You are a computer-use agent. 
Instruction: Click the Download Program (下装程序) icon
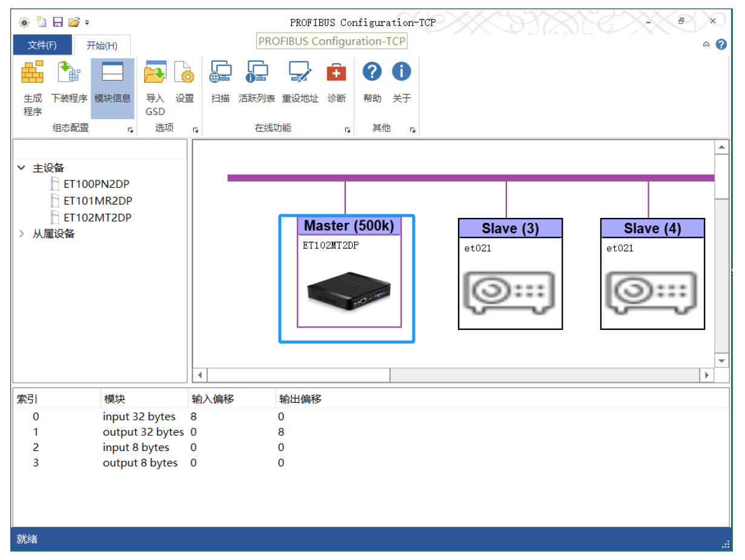[x=69, y=73]
